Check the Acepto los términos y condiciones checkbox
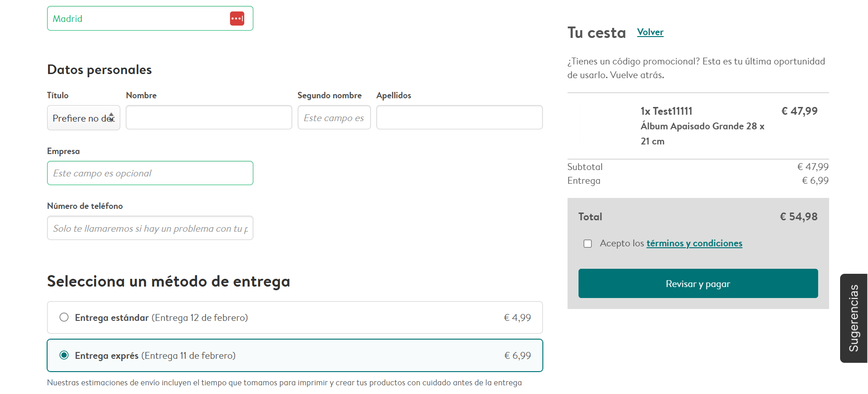This screenshot has width=868, height=394. [x=587, y=243]
